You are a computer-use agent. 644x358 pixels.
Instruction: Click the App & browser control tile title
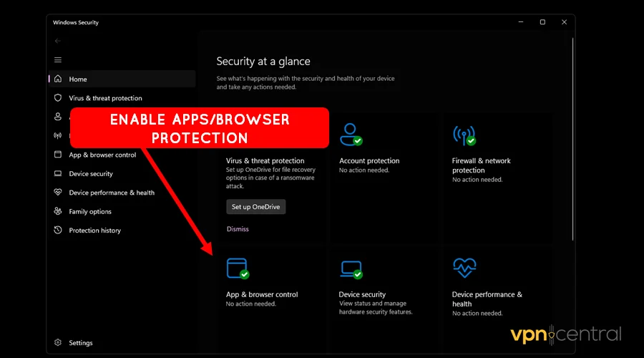coord(262,294)
